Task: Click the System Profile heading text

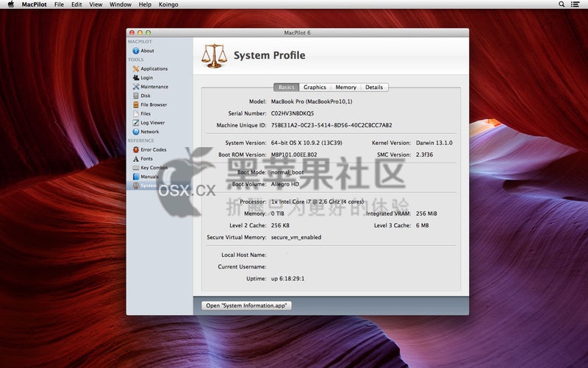Action: 269,56
